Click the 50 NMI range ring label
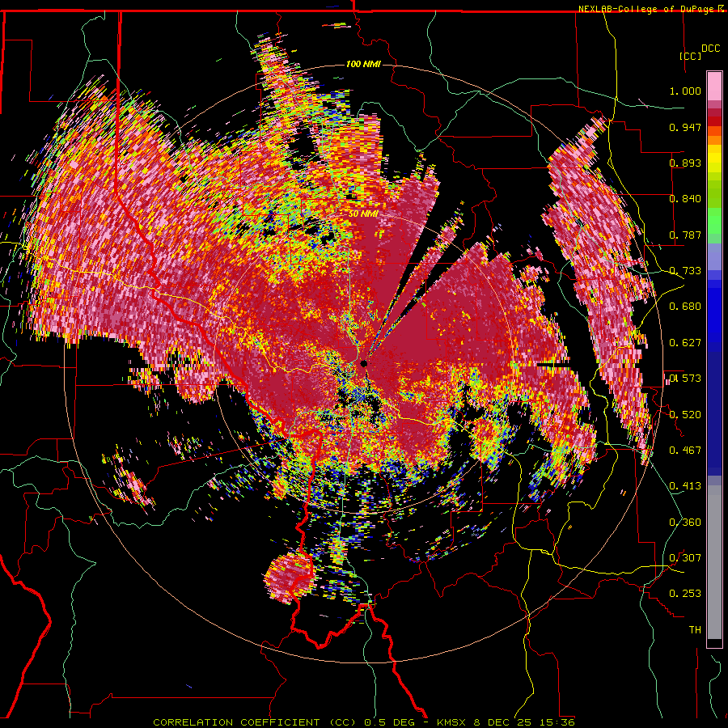728x728 pixels. click(363, 214)
